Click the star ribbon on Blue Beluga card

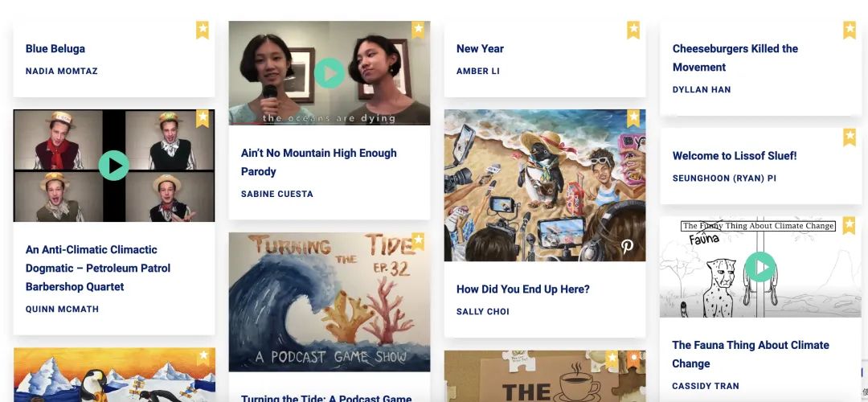(x=203, y=30)
